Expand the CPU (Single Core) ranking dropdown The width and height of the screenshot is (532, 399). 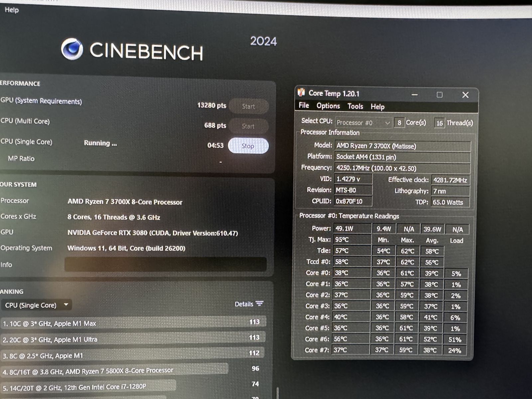pos(37,305)
